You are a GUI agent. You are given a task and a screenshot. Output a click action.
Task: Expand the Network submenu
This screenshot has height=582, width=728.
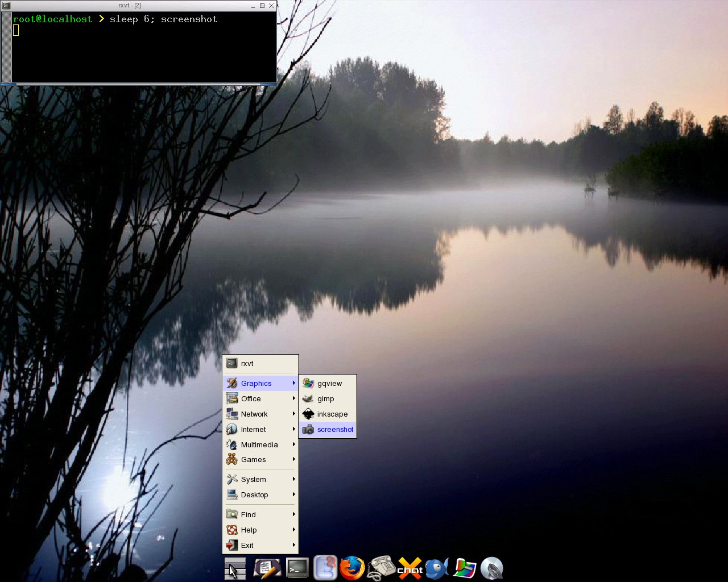click(x=260, y=414)
